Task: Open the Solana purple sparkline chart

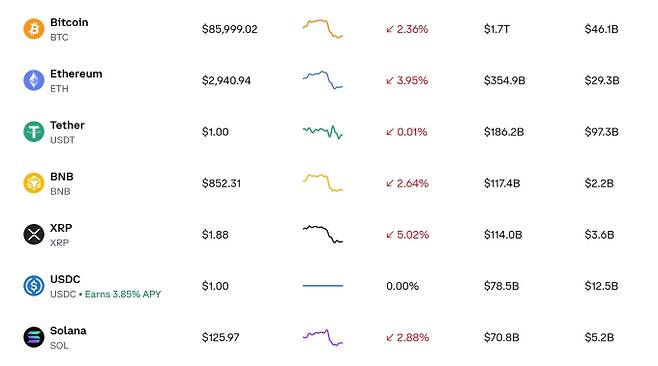Action: click(323, 337)
